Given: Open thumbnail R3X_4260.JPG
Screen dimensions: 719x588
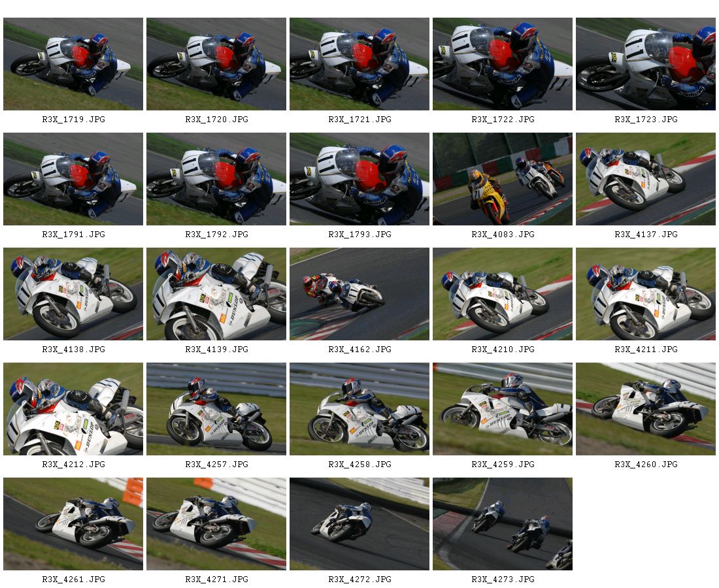Looking at the screenshot, I should point(646,409).
